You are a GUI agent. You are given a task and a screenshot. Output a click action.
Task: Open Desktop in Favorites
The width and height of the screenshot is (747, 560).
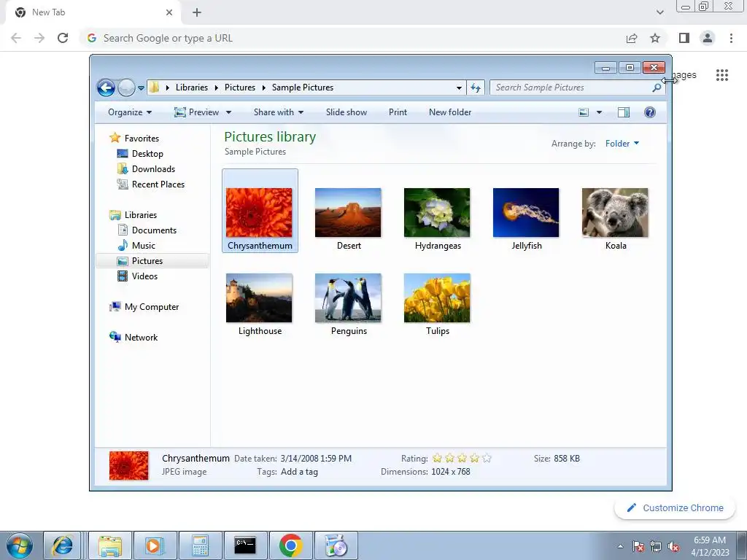(147, 154)
